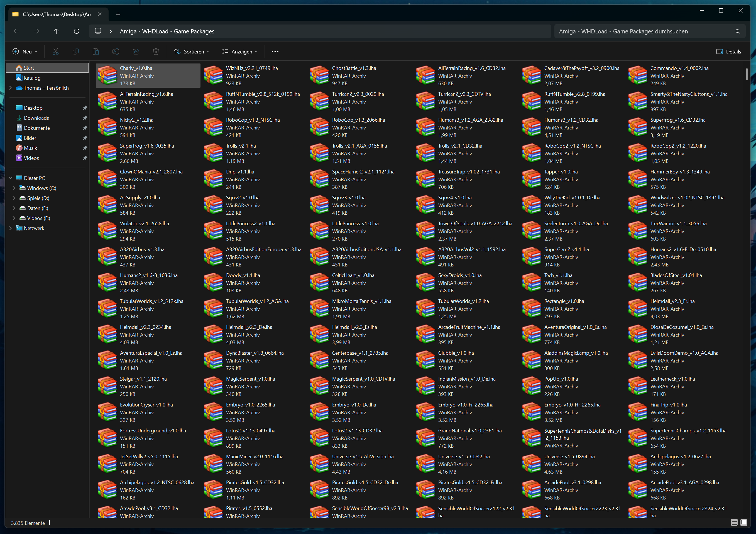756x534 pixels.
Task: Select the file Commando_v1.4_0002.lha
Action: pyautogui.click(x=679, y=76)
